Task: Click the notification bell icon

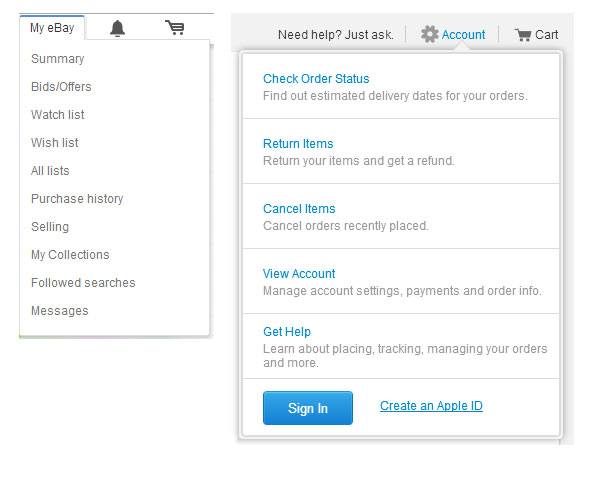Action: [x=117, y=28]
